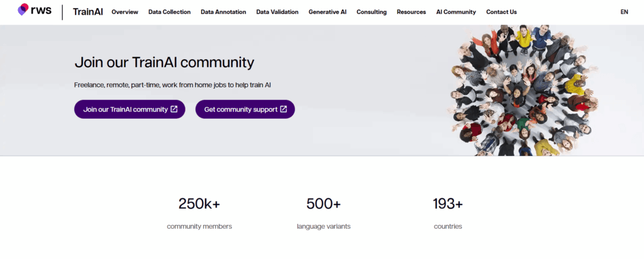Screen dimensions: 644x259
Task: Click the 250k+ community members statistic
Action: click(x=199, y=212)
